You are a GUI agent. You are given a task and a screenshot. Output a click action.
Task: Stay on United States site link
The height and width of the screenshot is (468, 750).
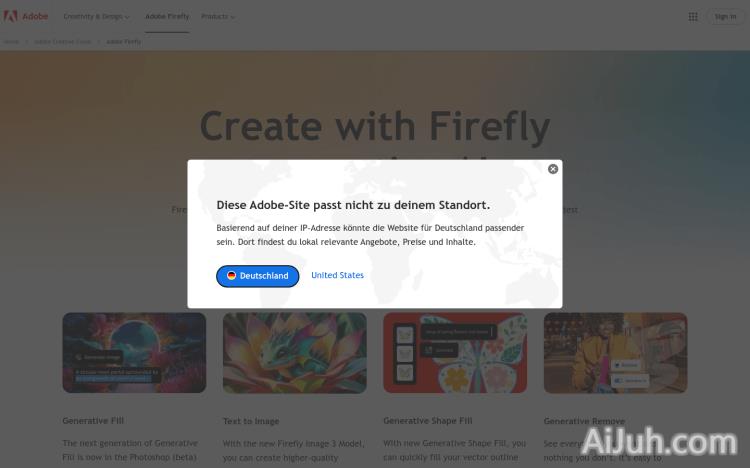coord(337,275)
